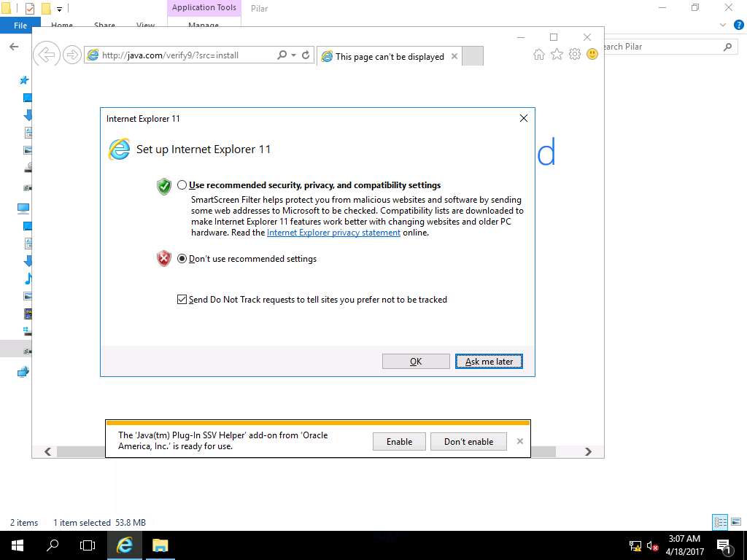This screenshot has height=560, width=747.
Task: Open the muted volume tray icon
Action: 652,546
